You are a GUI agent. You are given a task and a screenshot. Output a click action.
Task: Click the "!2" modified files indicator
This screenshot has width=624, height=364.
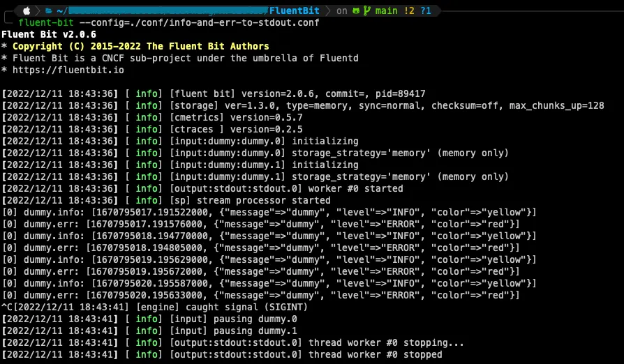coord(409,10)
